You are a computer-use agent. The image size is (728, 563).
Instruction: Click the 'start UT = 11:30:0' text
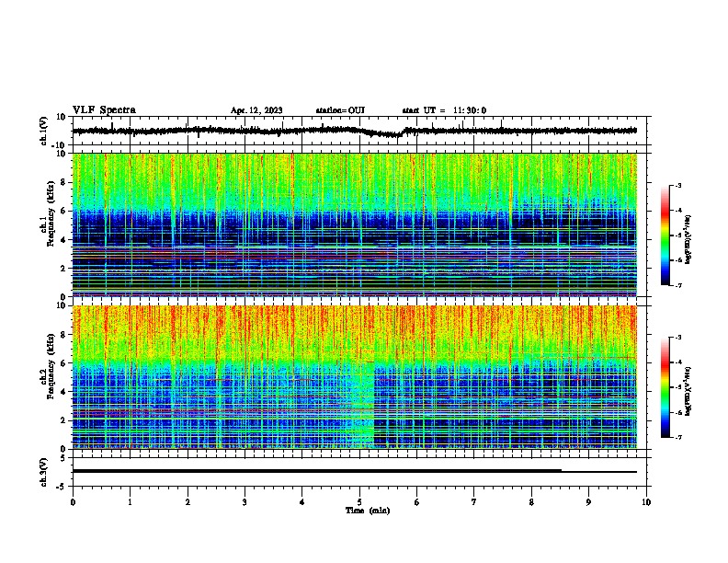tap(444, 110)
